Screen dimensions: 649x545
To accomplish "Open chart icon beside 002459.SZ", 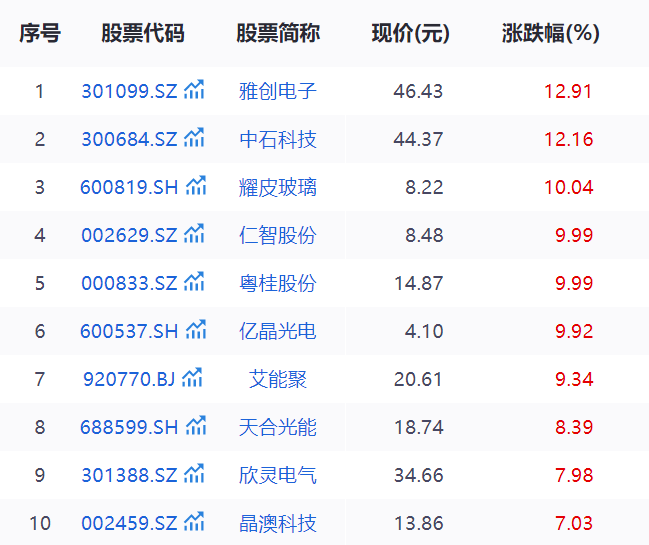I will click(194, 522).
